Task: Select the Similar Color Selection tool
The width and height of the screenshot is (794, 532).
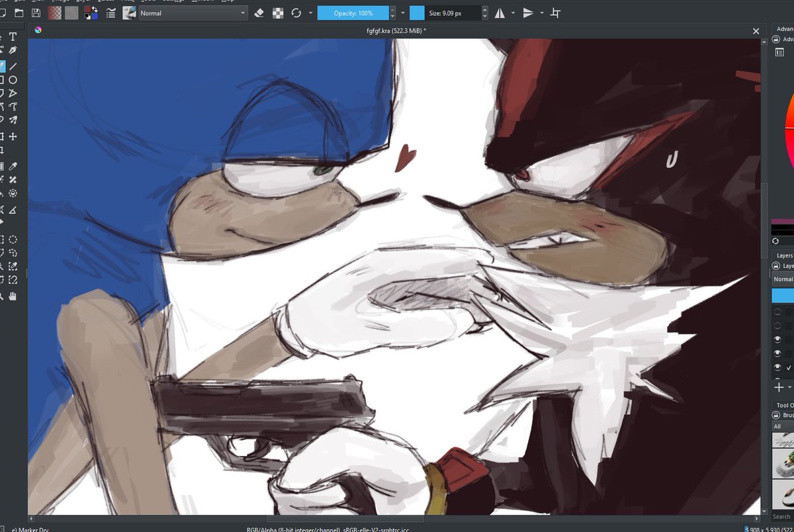Action: click(x=13, y=267)
